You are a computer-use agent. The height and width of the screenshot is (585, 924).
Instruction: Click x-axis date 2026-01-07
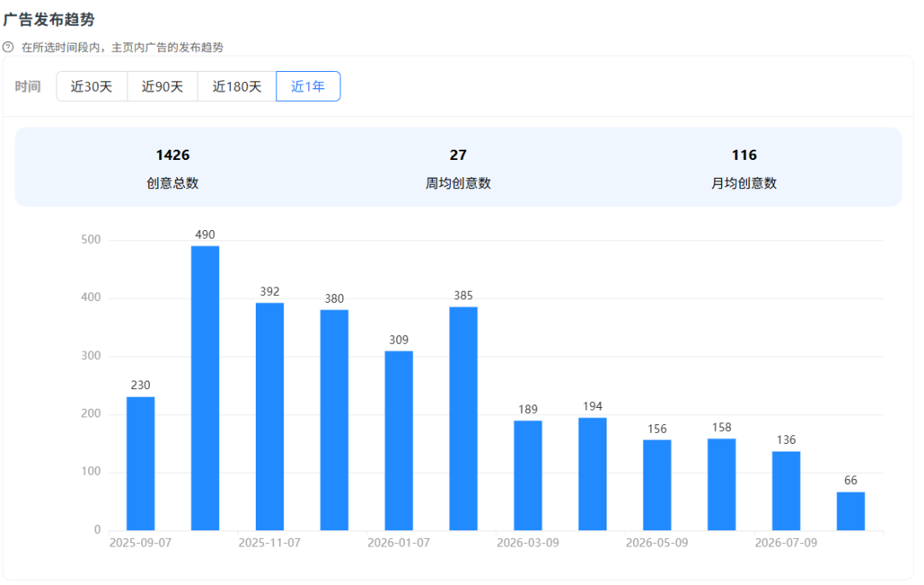pyautogui.click(x=399, y=542)
